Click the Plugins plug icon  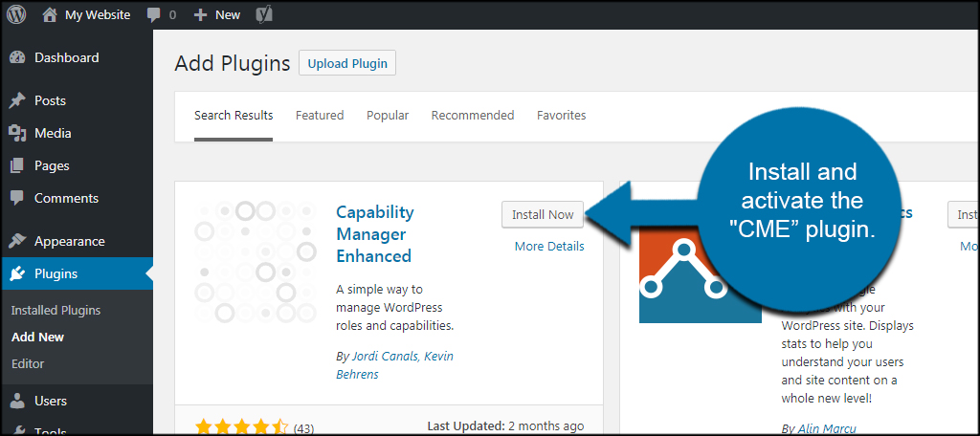click(17, 273)
